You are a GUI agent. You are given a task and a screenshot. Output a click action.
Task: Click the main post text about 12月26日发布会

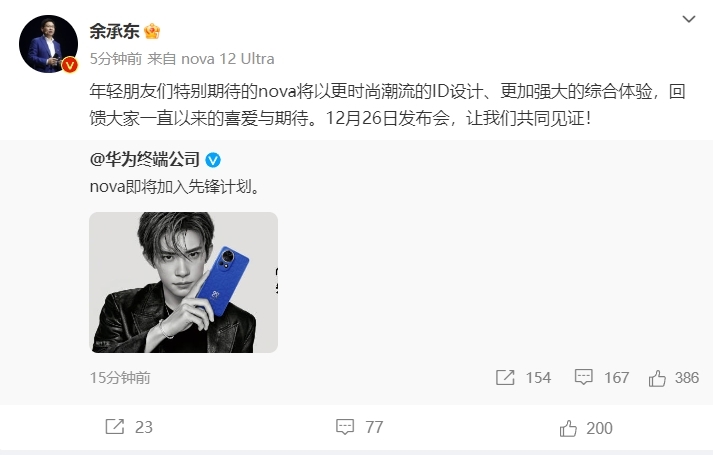387,105
